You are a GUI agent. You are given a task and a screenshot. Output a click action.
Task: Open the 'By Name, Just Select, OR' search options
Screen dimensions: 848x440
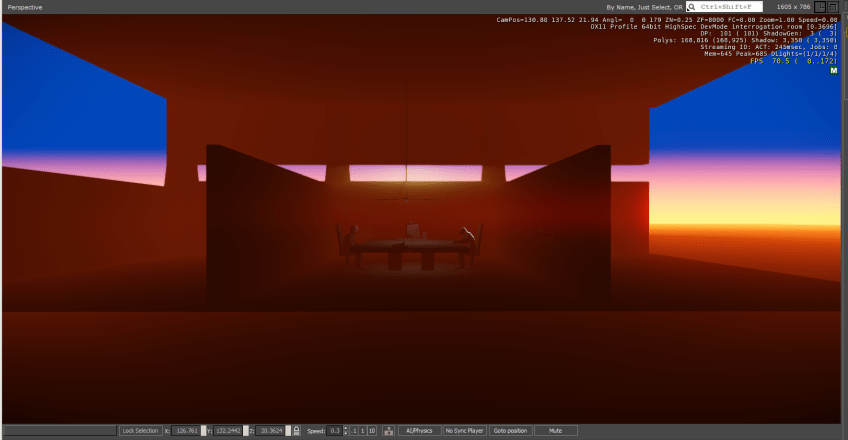pyautogui.click(x=644, y=7)
